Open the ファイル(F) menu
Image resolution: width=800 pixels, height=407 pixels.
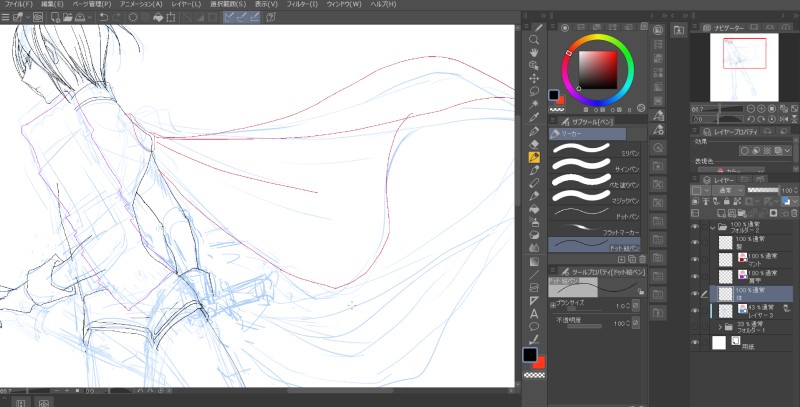[18, 4]
